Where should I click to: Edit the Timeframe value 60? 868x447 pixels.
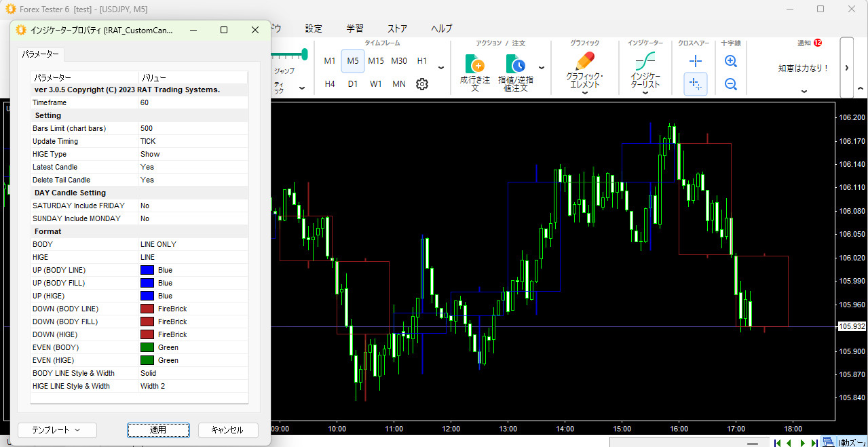coord(193,102)
